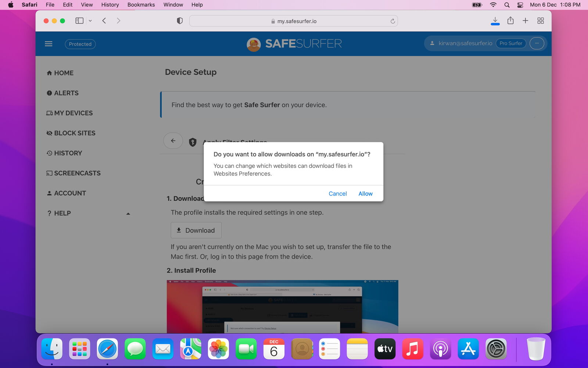The height and width of the screenshot is (368, 588).
Task: Click the Device Setup heading
Action: click(191, 72)
